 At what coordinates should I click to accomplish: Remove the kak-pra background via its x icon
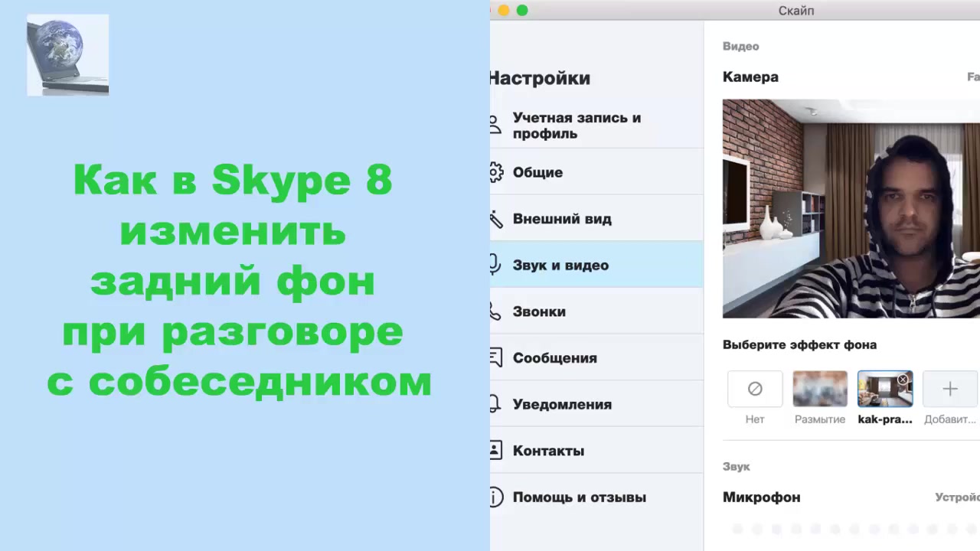click(x=903, y=380)
